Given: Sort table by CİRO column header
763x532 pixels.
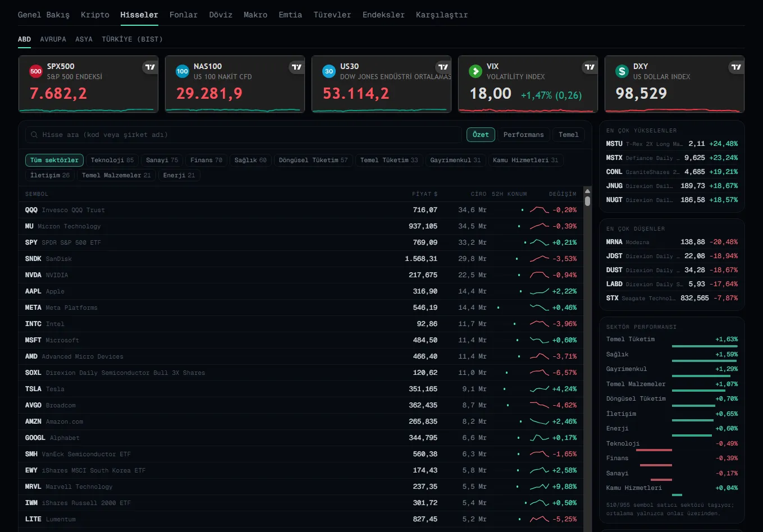Looking at the screenshot, I should [x=478, y=194].
